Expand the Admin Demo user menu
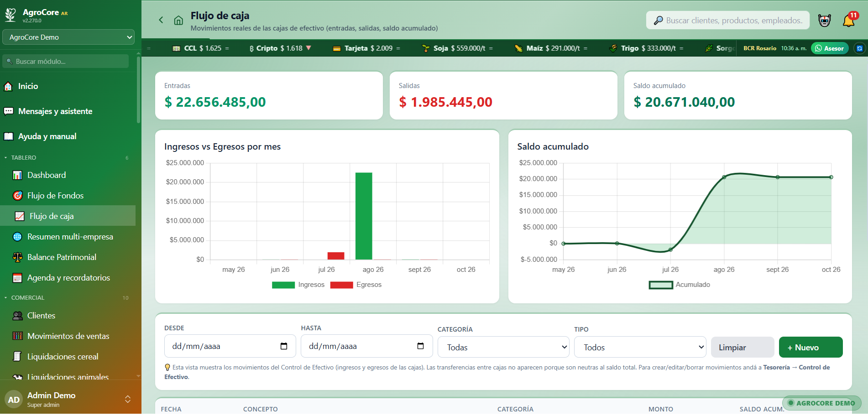The width and height of the screenshot is (868, 416). [x=128, y=399]
